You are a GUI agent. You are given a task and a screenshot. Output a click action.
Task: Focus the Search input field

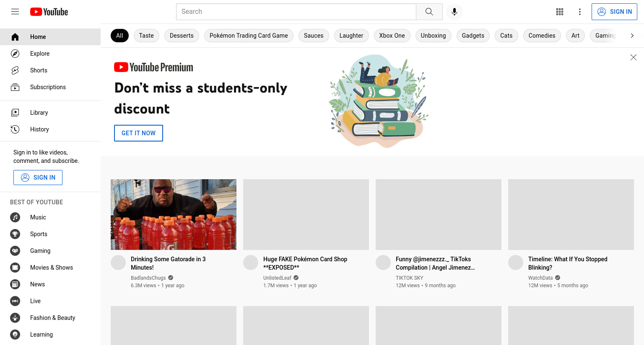coord(296,12)
